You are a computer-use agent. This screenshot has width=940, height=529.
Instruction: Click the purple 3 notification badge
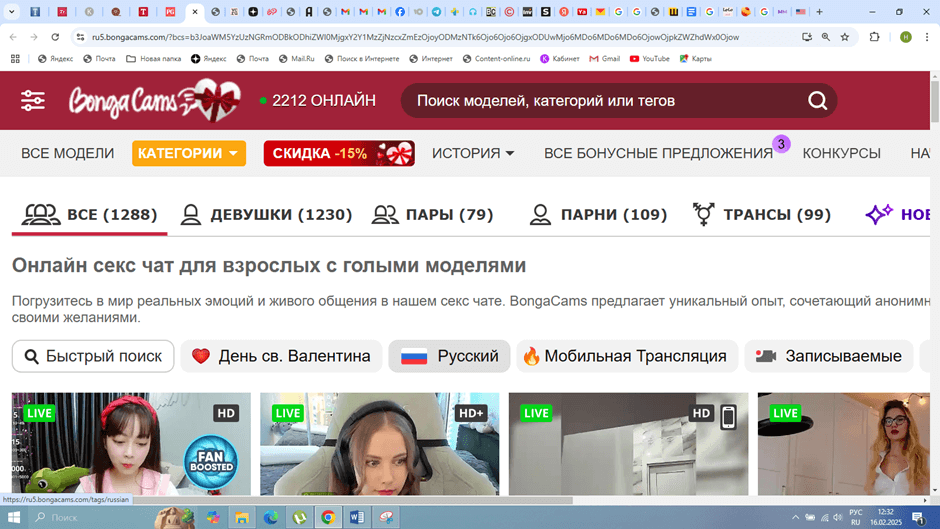(x=781, y=144)
